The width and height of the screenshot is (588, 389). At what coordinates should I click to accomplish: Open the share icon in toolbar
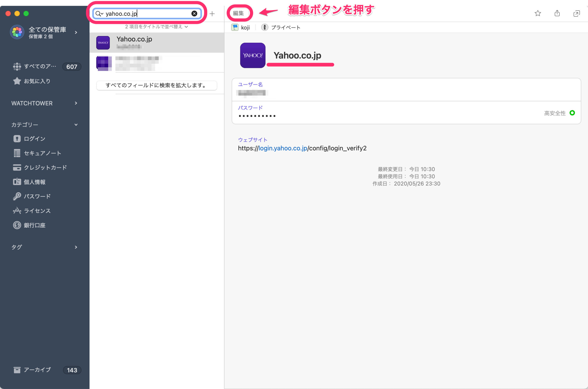[x=557, y=13]
